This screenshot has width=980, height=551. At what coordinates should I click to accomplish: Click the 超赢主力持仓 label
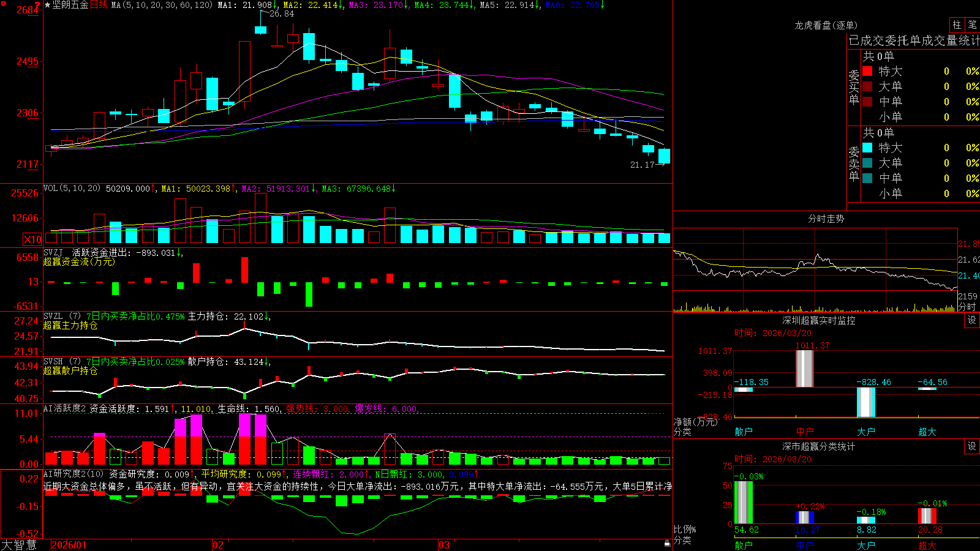[x=70, y=325]
